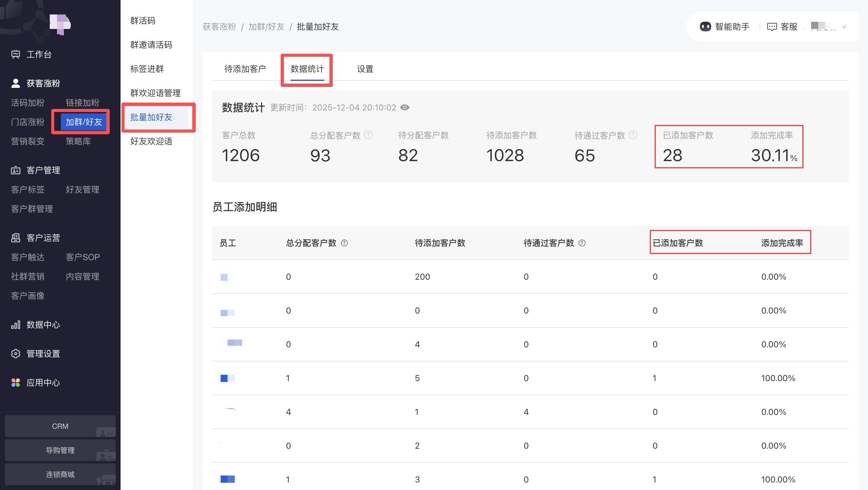Click 加群/好友 breadcrumb link
The width and height of the screenshot is (868, 490).
pos(266,27)
